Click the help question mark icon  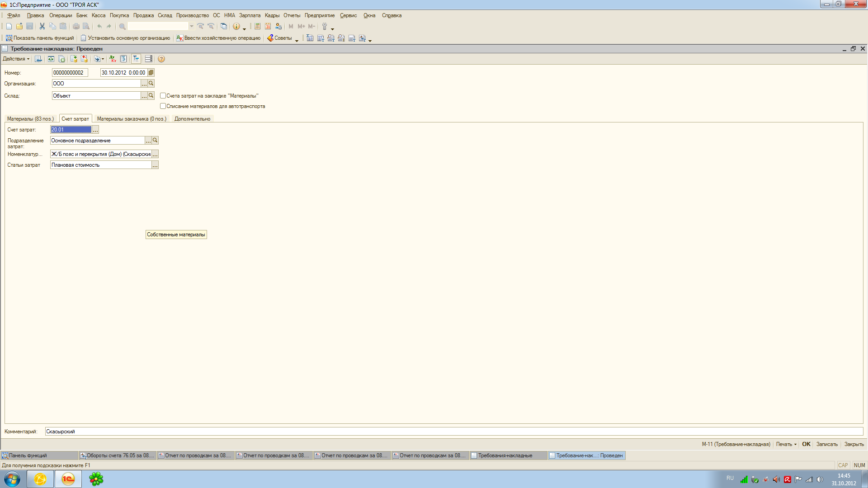pos(161,59)
